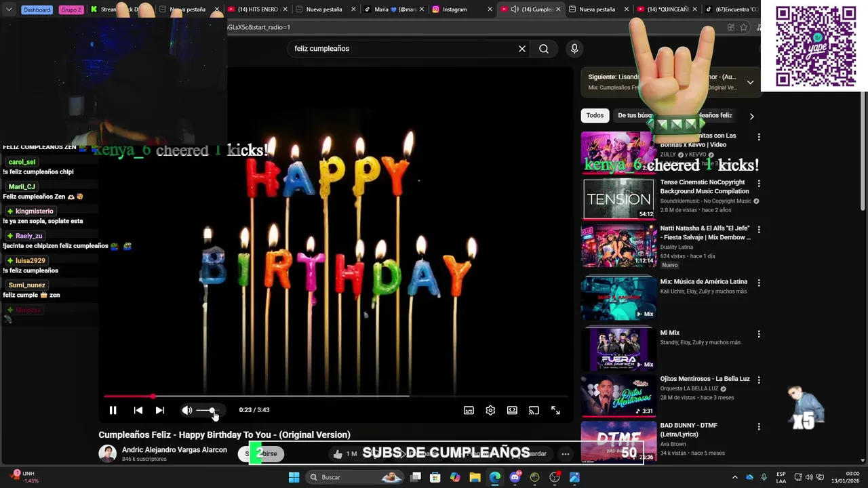Like the video with thumbs up
This screenshot has width=868, height=488.
tap(338, 454)
